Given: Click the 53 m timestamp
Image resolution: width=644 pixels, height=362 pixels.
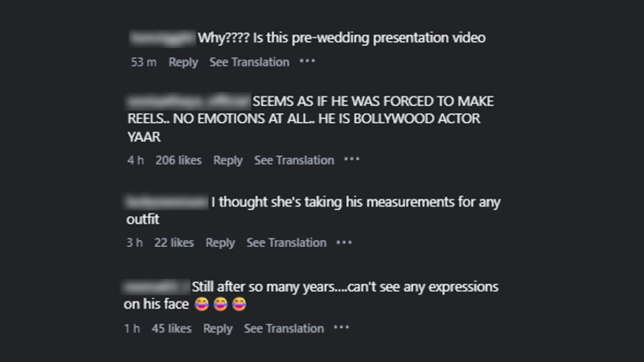Looking at the screenshot, I should coord(144,62).
